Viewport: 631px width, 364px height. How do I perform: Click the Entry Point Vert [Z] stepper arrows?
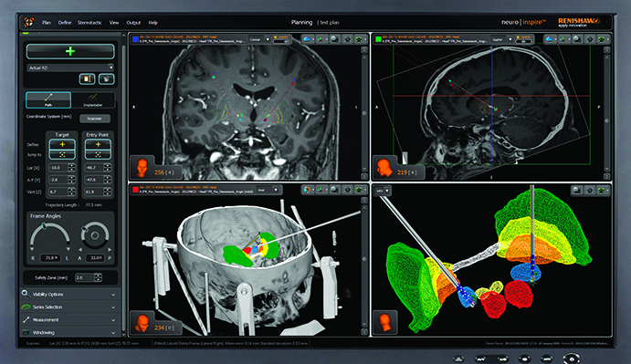click(108, 192)
